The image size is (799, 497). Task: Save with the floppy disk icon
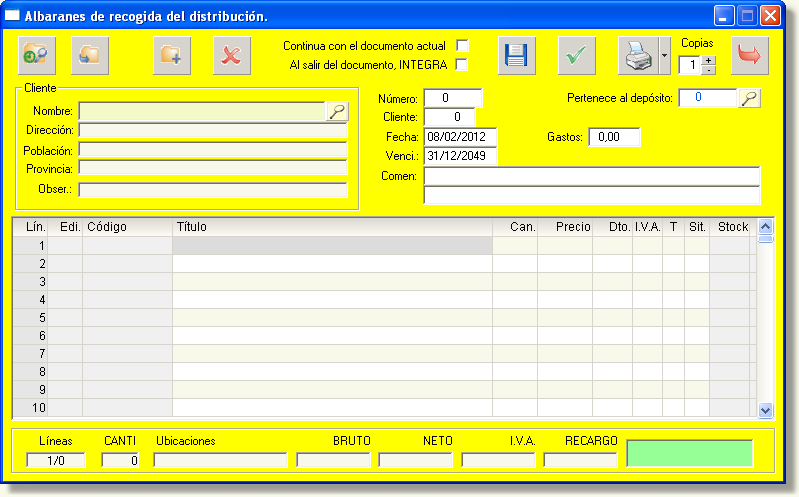[x=516, y=56]
